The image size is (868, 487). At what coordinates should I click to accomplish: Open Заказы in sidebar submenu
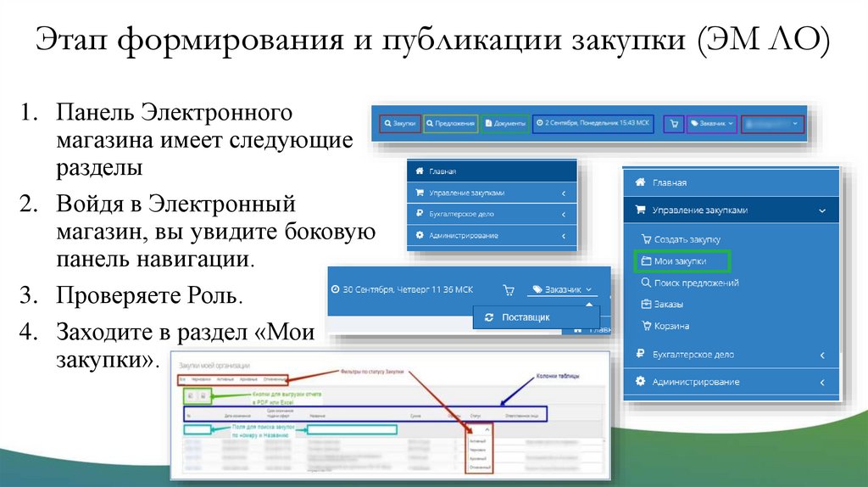point(662,305)
